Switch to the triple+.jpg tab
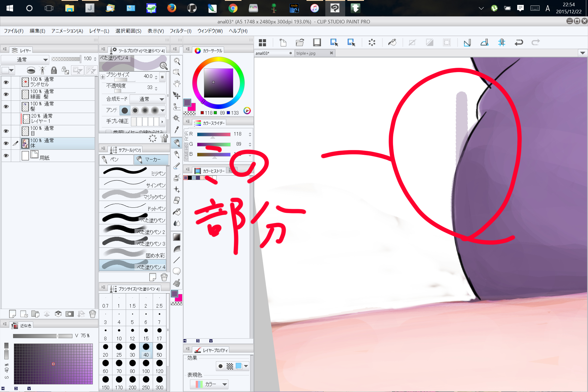This screenshot has width=588, height=392. coord(306,53)
